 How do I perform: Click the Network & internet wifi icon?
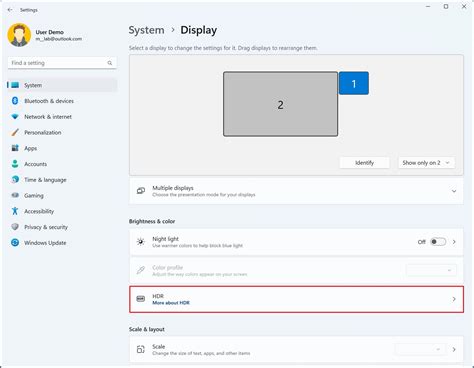[x=15, y=117]
